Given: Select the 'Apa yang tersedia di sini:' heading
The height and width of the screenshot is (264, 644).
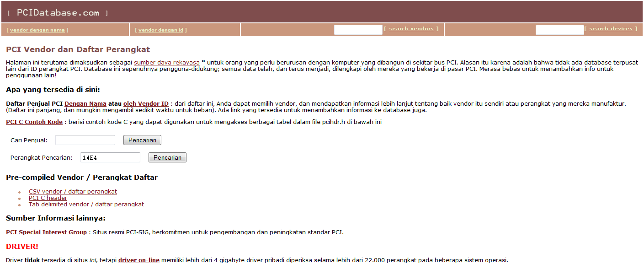Looking at the screenshot, I should (x=53, y=90).
